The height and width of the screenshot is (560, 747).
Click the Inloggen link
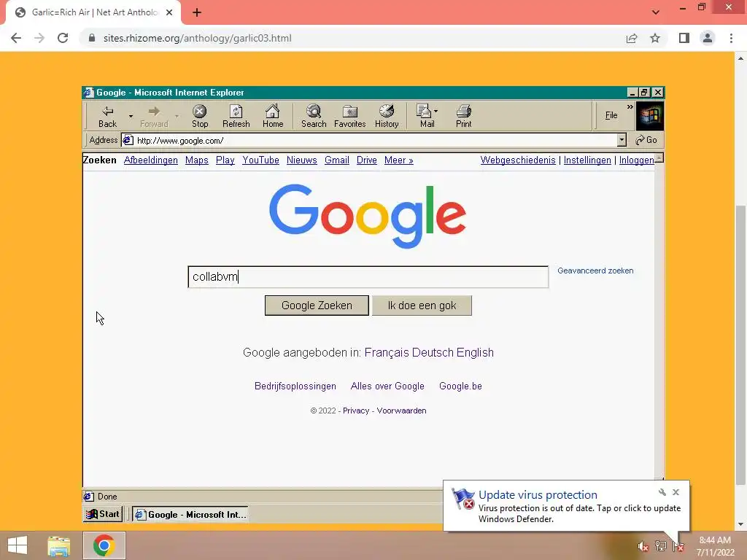(636, 160)
